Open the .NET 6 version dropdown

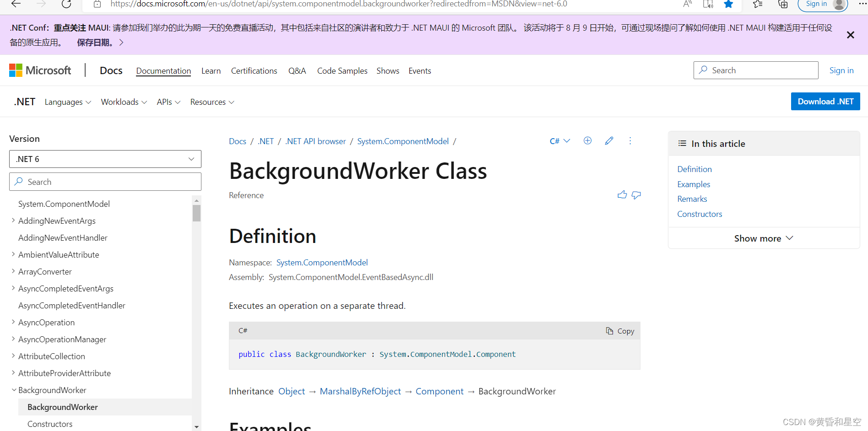(x=105, y=159)
